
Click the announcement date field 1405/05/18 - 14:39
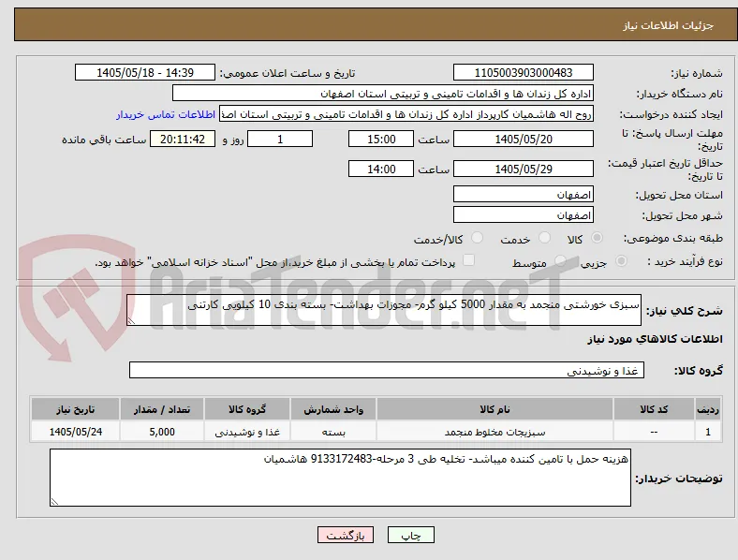[x=145, y=72]
